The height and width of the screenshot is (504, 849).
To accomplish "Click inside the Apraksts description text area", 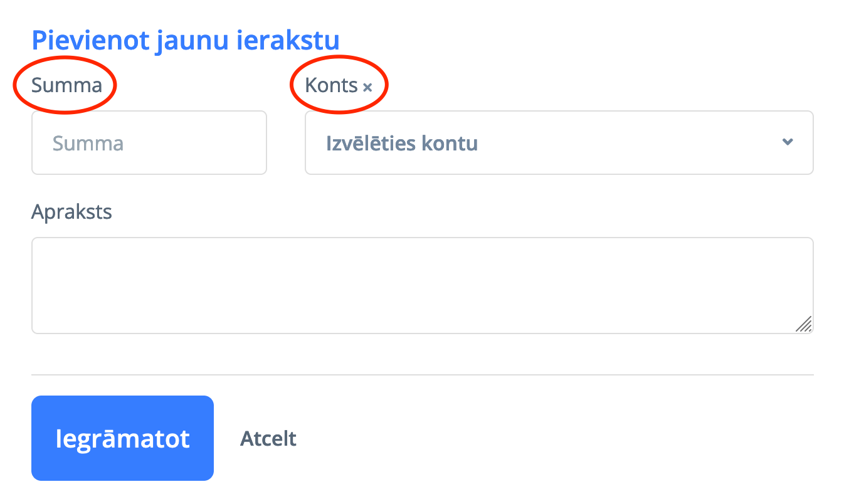I will tap(422, 285).
